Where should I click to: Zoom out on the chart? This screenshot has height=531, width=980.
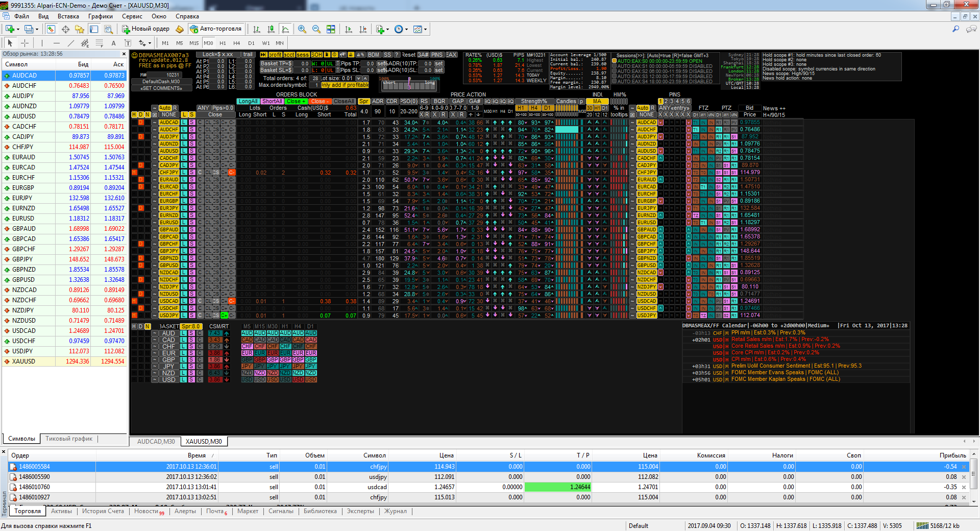pos(316,29)
